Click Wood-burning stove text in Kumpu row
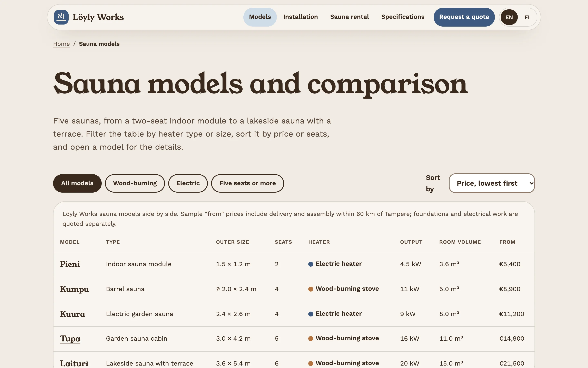This screenshot has width=588, height=368. tap(347, 289)
